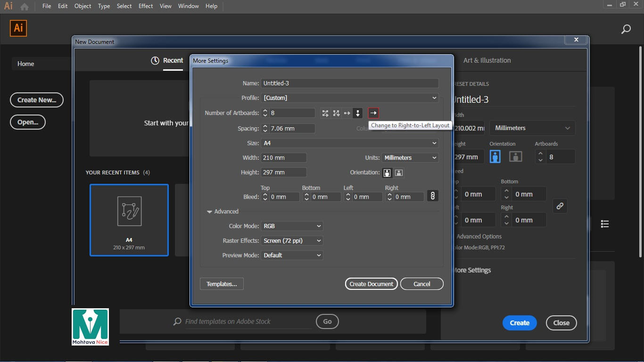Click the search magnifier icon at top right
Image resolution: width=644 pixels, height=362 pixels.
click(x=626, y=29)
